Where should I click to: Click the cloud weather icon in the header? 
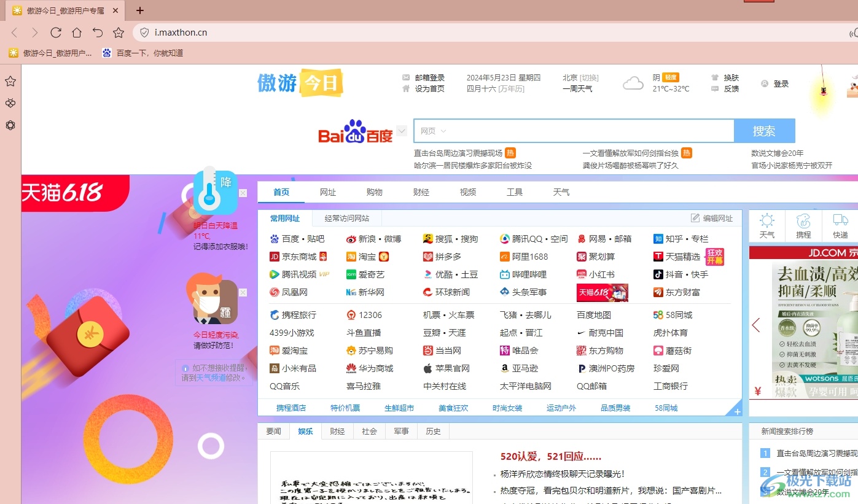633,83
